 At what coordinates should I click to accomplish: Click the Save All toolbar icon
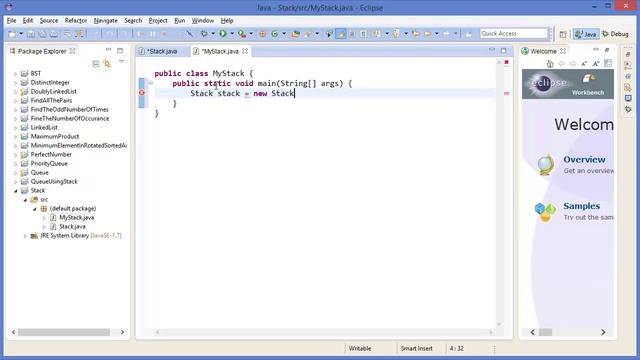point(42,34)
